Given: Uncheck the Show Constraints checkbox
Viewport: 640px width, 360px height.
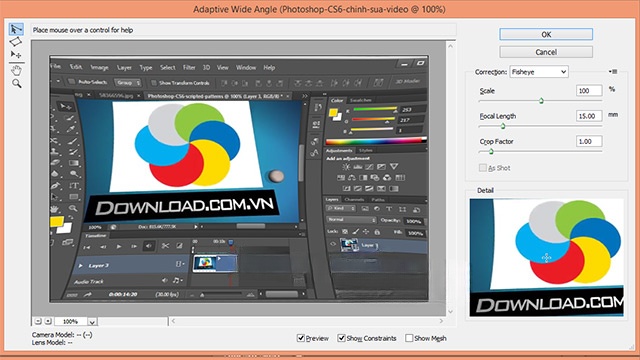Looking at the screenshot, I should point(341,338).
